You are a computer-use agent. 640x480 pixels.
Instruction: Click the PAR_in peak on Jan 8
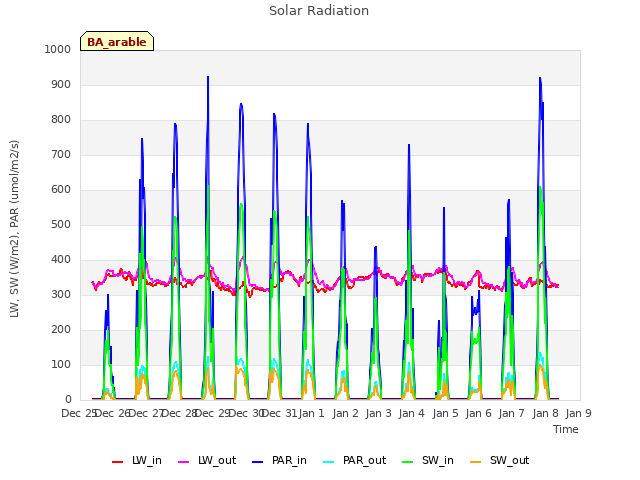point(540,78)
